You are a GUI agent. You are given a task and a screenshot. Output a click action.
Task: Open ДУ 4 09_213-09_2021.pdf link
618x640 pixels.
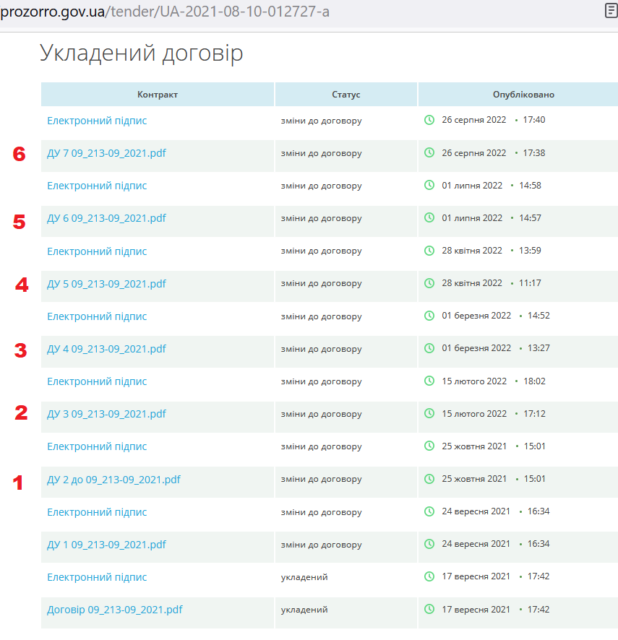106,349
